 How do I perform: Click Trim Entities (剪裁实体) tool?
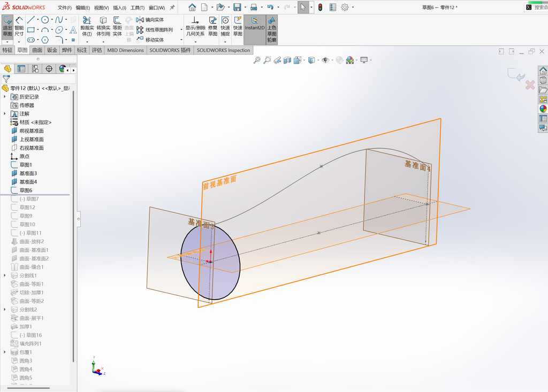pyautogui.click(x=87, y=27)
